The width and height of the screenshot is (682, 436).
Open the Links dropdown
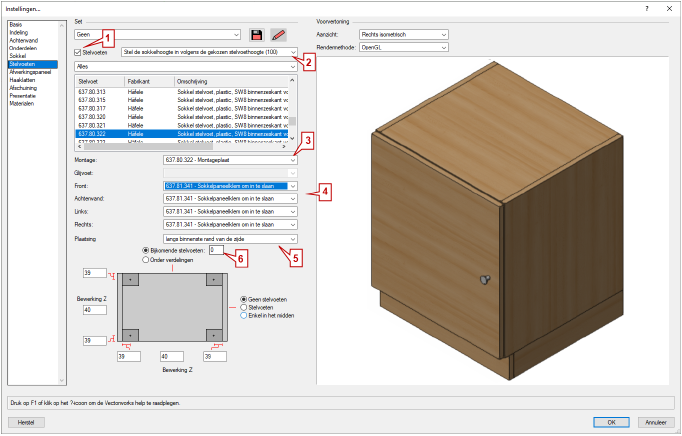231,211
